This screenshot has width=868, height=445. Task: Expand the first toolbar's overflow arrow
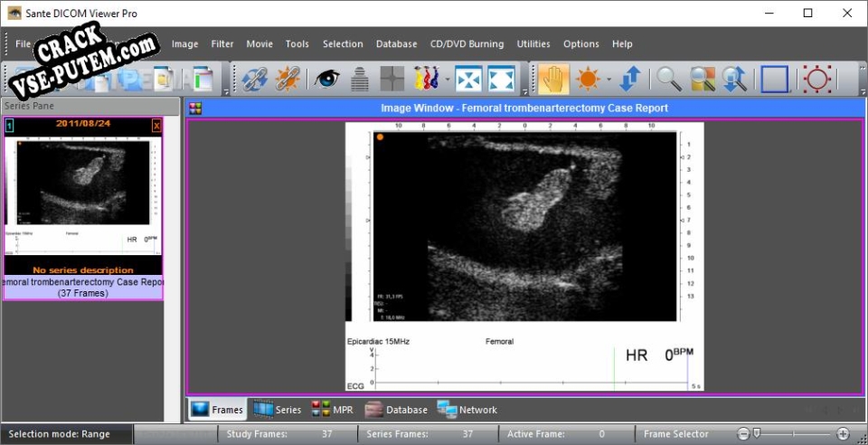coord(226,90)
